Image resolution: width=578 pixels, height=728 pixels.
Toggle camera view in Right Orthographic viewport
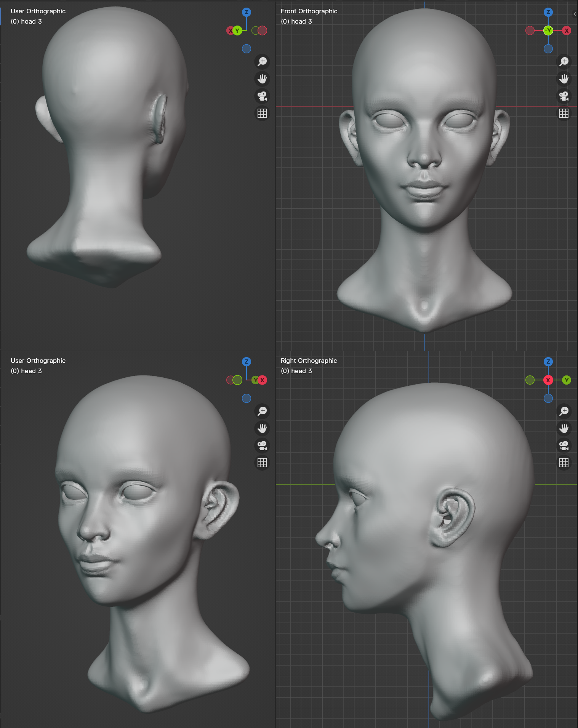564,446
